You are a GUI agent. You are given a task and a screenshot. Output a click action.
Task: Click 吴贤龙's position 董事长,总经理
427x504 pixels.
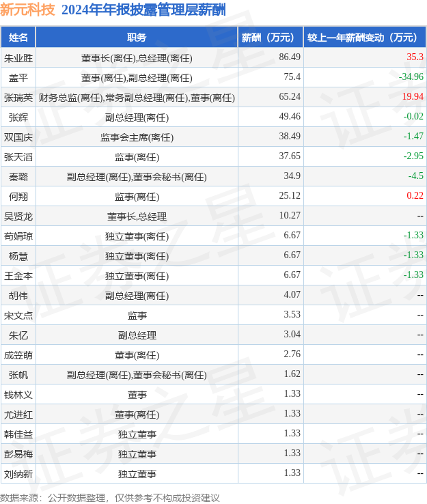tap(137, 216)
